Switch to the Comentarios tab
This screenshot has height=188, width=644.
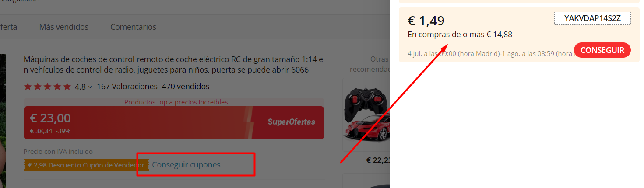[133, 27]
